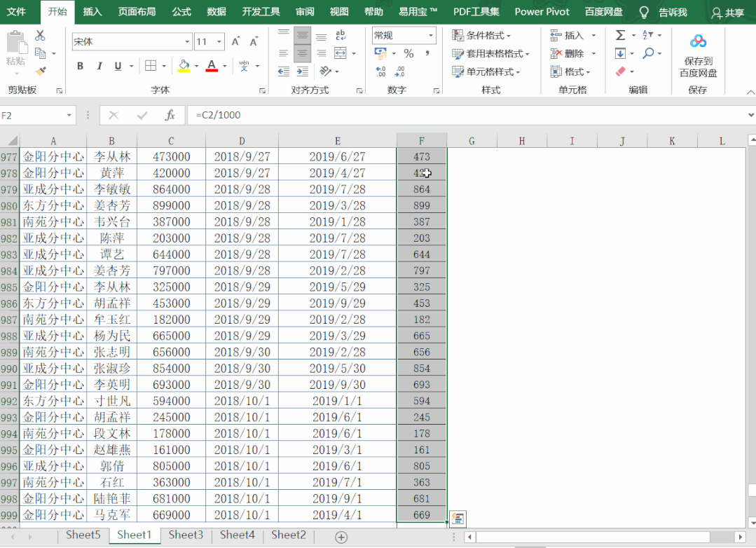This screenshot has height=548, width=756.
Task: Increase font size with large A icon
Action: pos(235,42)
